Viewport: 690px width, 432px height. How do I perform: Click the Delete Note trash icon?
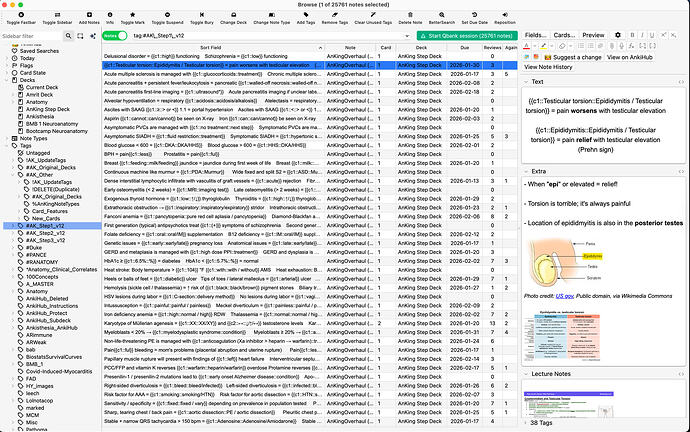pos(410,15)
